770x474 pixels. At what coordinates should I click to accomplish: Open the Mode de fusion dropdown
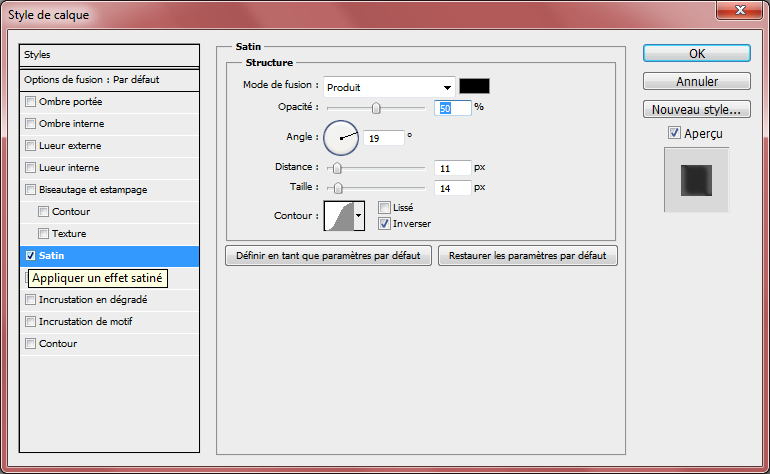389,87
